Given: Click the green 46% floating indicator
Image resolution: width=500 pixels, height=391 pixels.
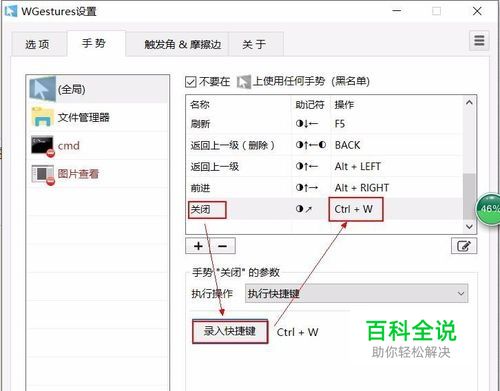Looking at the screenshot, I should pos(488,209).
